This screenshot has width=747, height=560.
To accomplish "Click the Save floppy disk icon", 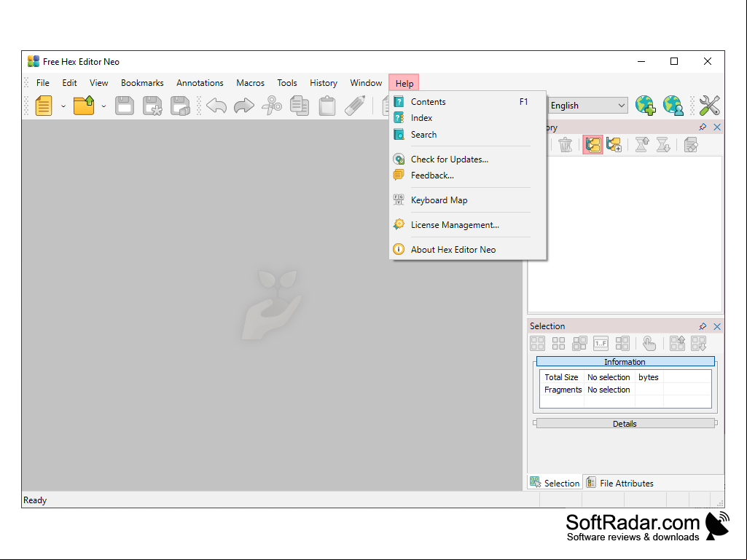I will [x=125, y=106].
